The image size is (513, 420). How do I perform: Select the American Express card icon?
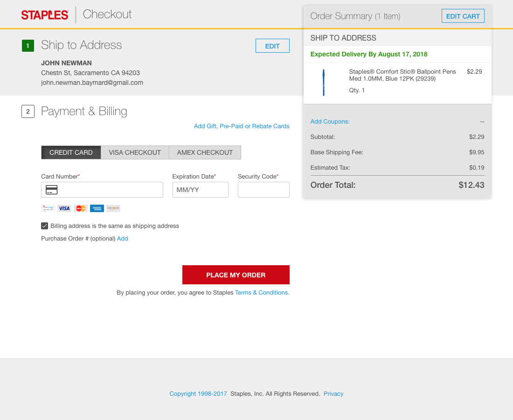coord(97,208)
